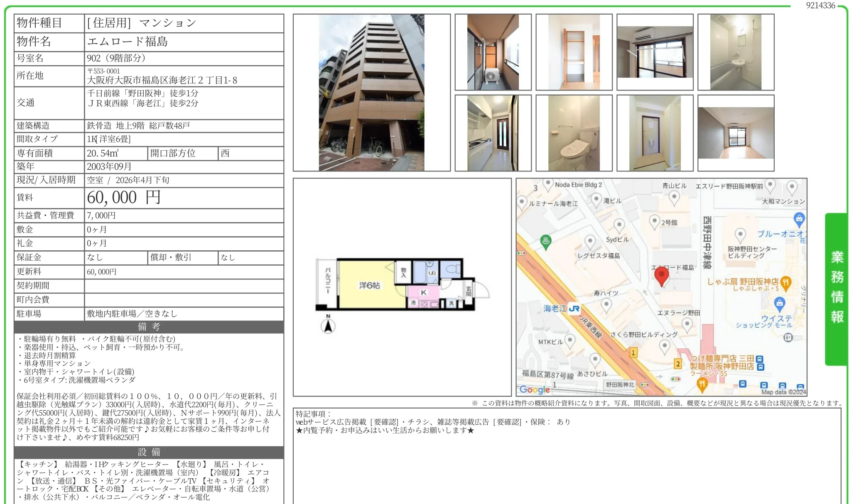This screenshot has height=504, width=854.
Task: Click the Noda Ebie Bldg 2 map marker
Action: point(548,184)
